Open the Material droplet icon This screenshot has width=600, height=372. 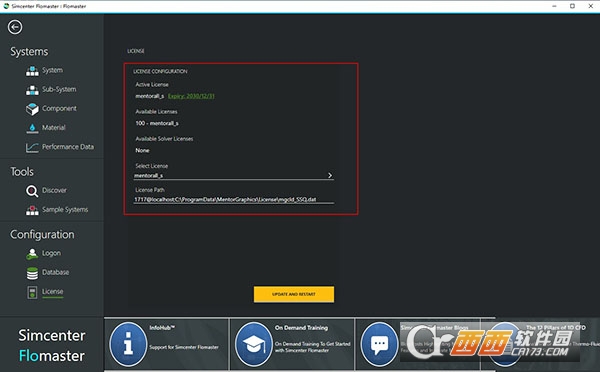32,128
